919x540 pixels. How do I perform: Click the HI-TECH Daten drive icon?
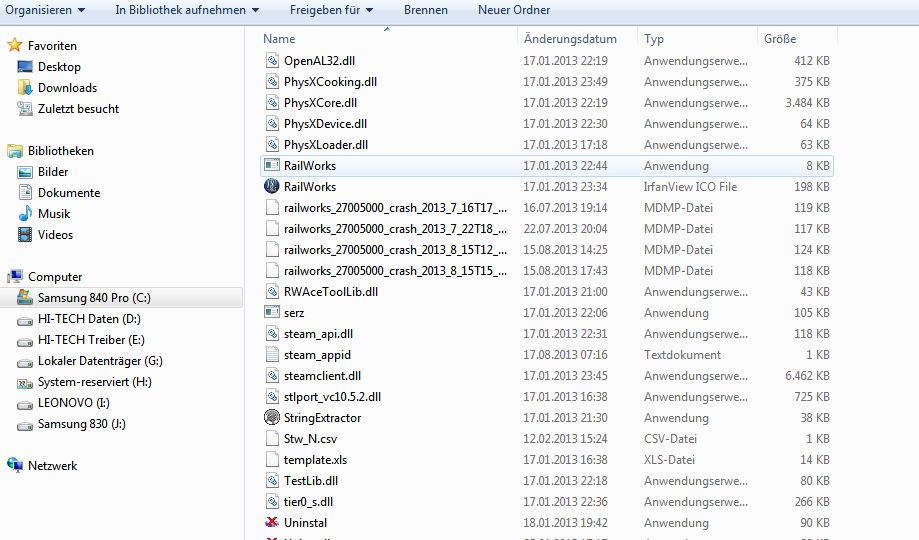coord(25,320)
